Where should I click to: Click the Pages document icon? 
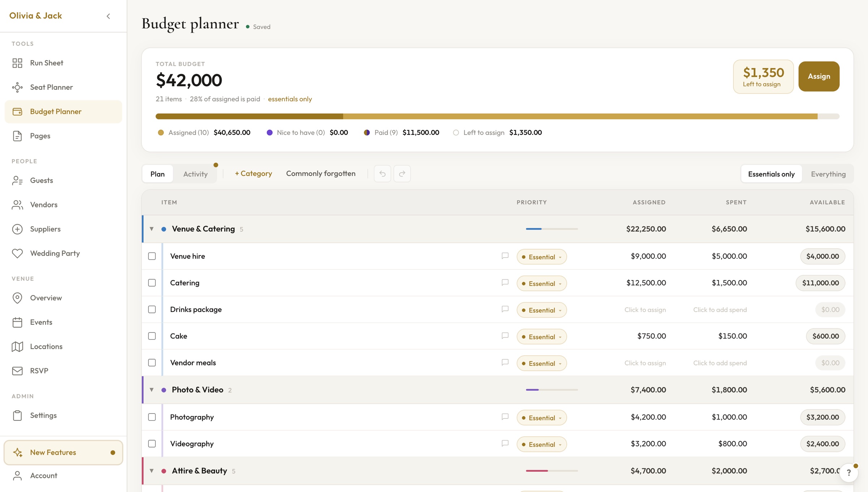tap(17, 136)
